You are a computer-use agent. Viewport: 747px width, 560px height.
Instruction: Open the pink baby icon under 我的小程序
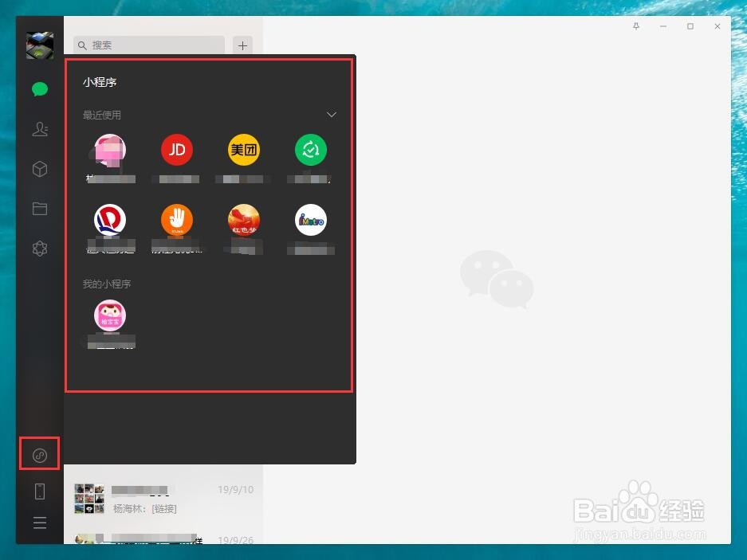coord(110,315)
